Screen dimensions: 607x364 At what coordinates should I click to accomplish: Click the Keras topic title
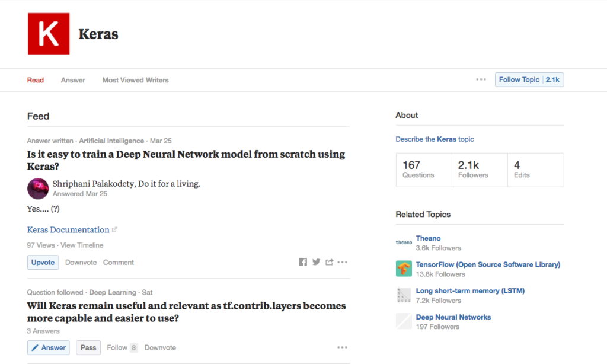(x=98, y=34)
